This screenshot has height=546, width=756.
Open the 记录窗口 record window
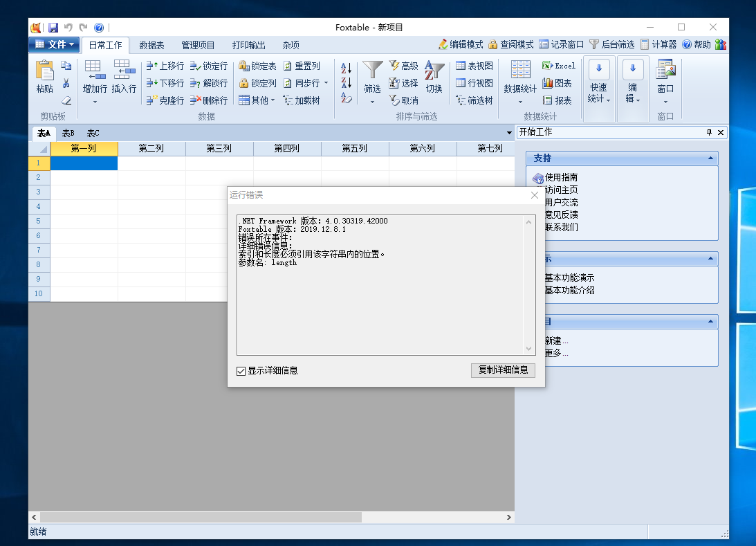(561, 44)
